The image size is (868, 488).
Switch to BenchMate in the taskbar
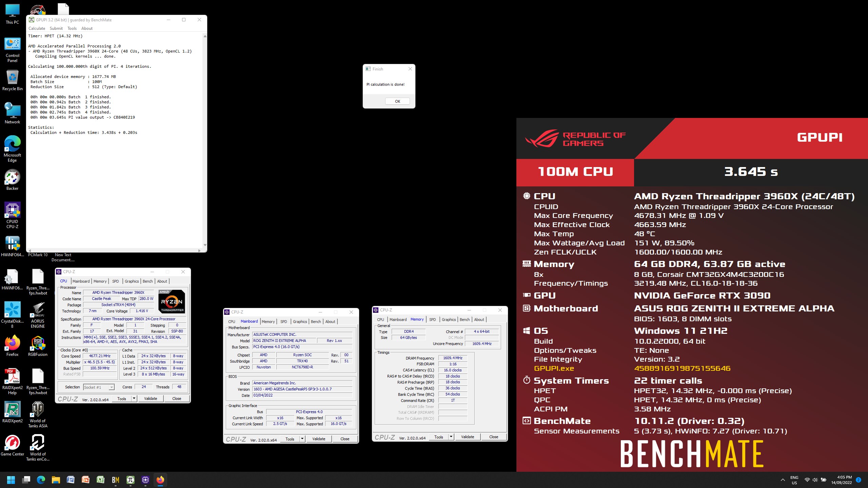click(116, 480)
